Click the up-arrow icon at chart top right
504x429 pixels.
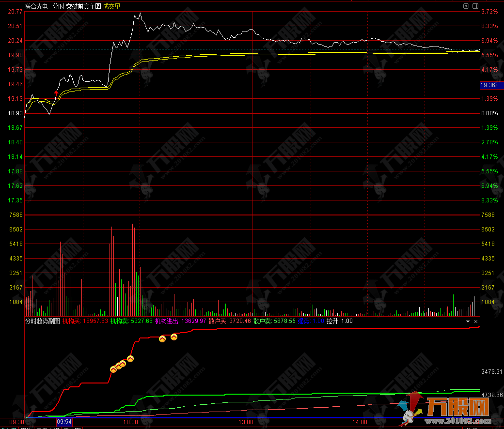(466, 6)
